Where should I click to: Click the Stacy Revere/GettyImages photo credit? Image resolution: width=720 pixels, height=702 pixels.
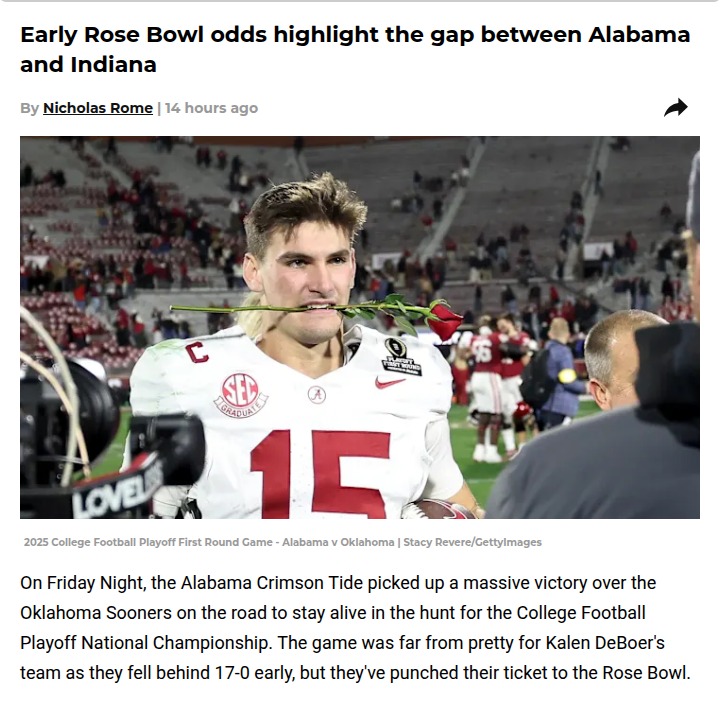[472, 542]
